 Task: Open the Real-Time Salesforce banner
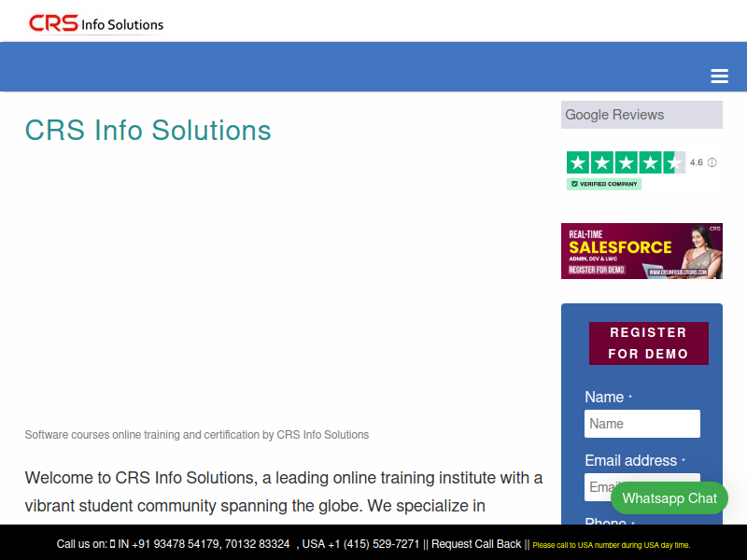coord(641,251)
